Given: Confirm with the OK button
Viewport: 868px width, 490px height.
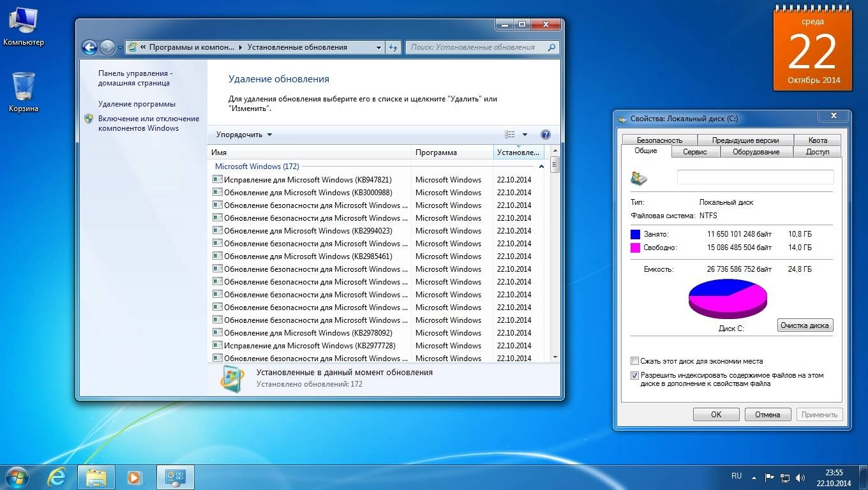Looking at the screenshot, I should tap(716, 414).
